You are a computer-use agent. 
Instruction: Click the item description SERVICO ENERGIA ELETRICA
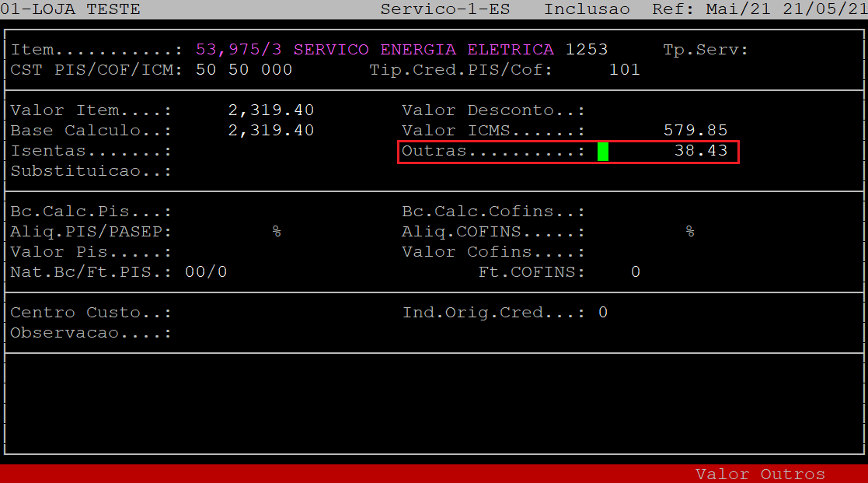click(424, 50)
